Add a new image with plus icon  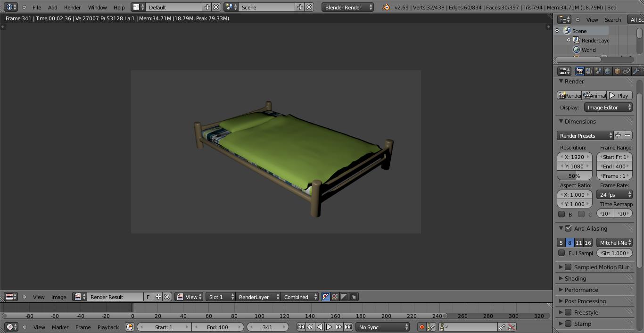tap(158, 297)
